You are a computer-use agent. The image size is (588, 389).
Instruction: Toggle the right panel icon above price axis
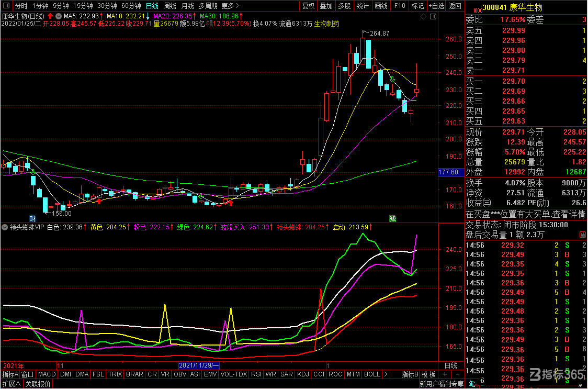click(x=433, y=17)
